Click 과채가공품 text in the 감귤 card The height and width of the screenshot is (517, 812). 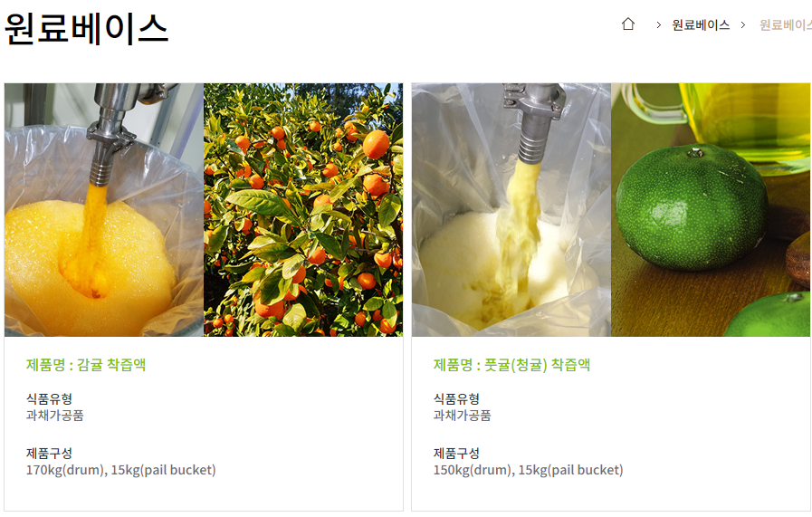(x=55, y=416)
